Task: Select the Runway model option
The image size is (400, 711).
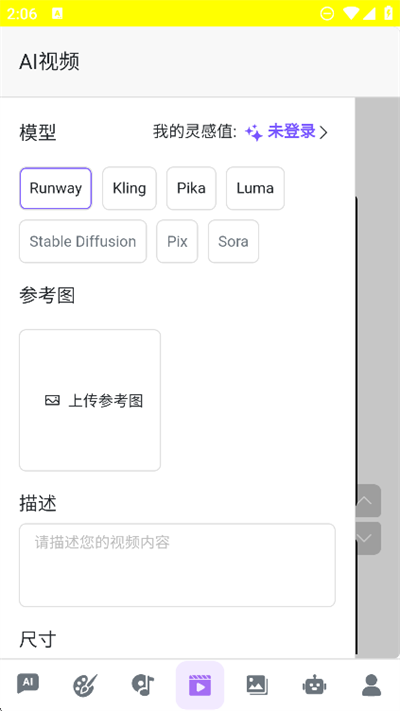Action: click(x=56, y=188)
